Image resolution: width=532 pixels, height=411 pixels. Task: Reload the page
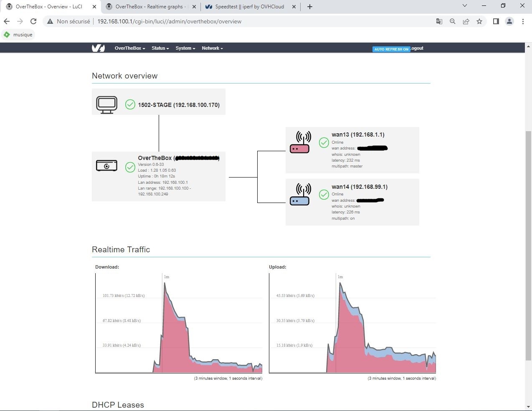33,21
